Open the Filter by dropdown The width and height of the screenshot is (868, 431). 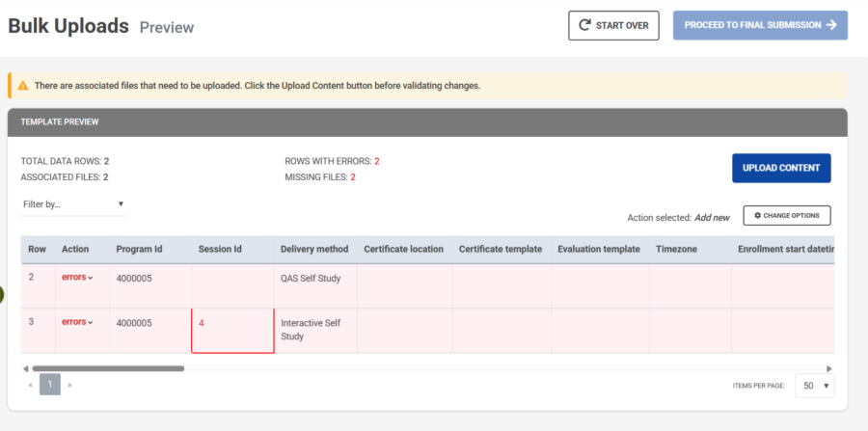pos(73,204)
